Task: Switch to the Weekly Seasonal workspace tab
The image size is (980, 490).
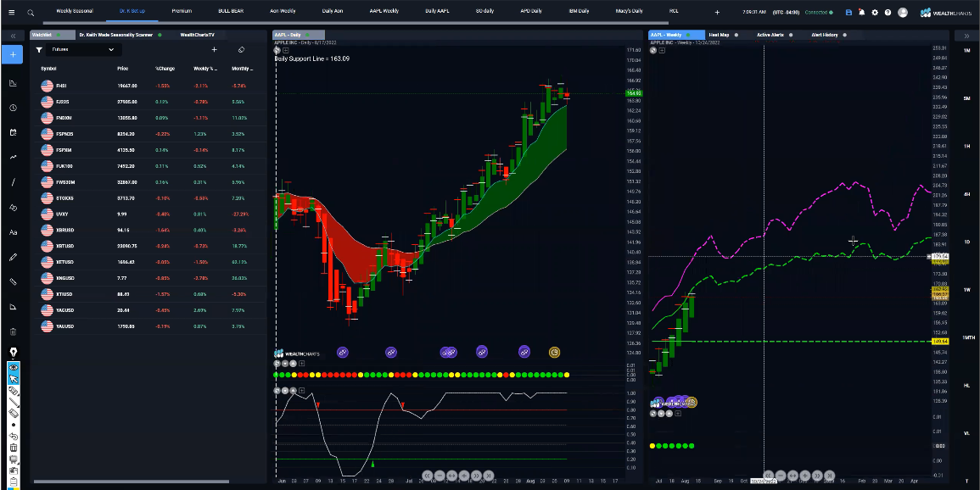Action: [75, 11]
